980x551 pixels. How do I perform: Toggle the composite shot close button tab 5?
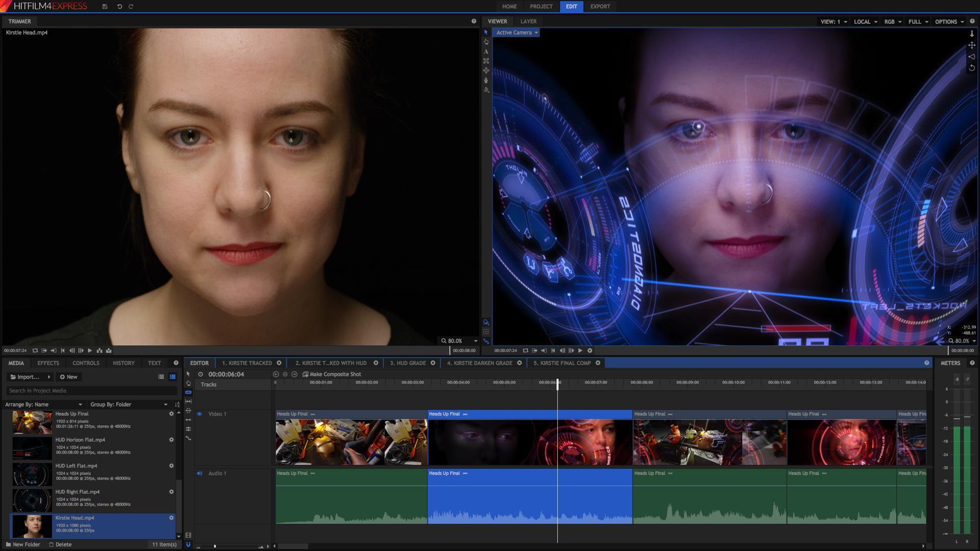click(x=598, y=363)
